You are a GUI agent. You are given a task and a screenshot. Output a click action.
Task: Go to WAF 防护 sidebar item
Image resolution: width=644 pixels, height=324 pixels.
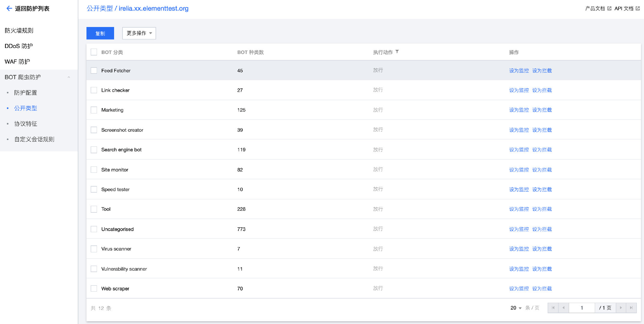[x=17, y=61]
